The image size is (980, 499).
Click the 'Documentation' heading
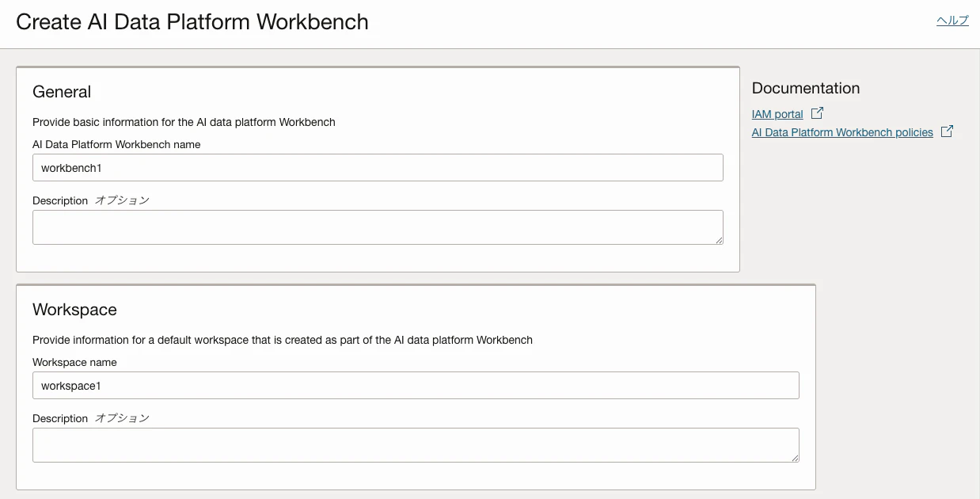click(806, 88)
